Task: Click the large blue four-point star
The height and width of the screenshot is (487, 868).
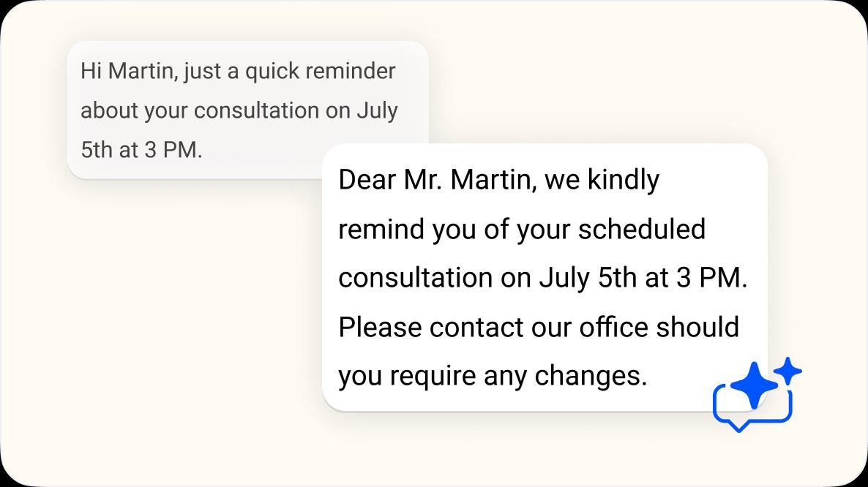Action: [753, 384]
